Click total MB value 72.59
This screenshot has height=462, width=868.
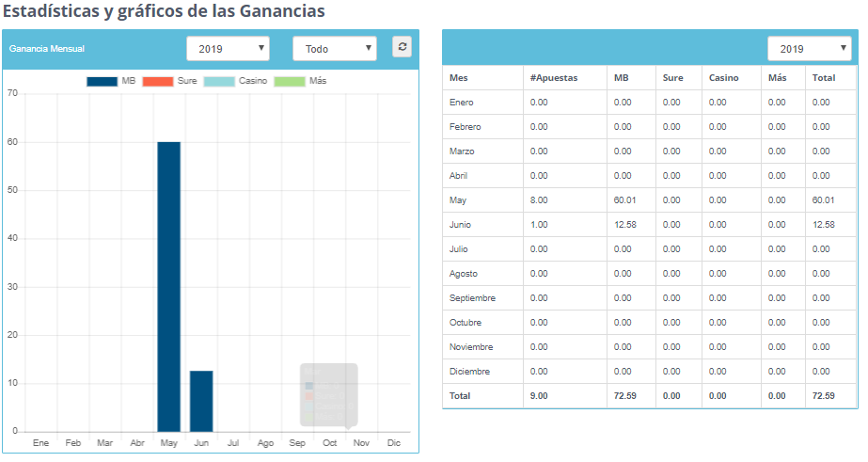click(624, 396)
